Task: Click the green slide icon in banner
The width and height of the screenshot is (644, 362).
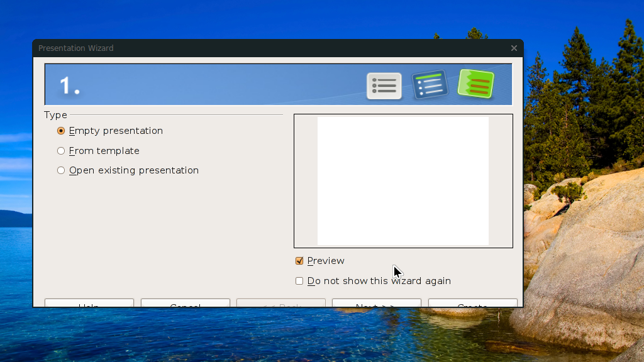Action: click(475, 84)
